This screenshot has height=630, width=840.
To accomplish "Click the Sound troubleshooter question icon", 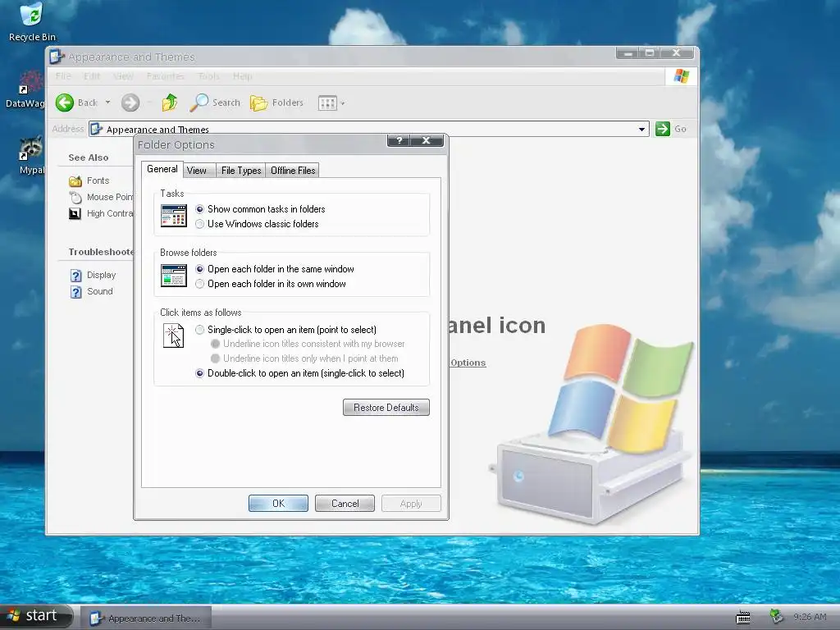I will coord(76,292).
